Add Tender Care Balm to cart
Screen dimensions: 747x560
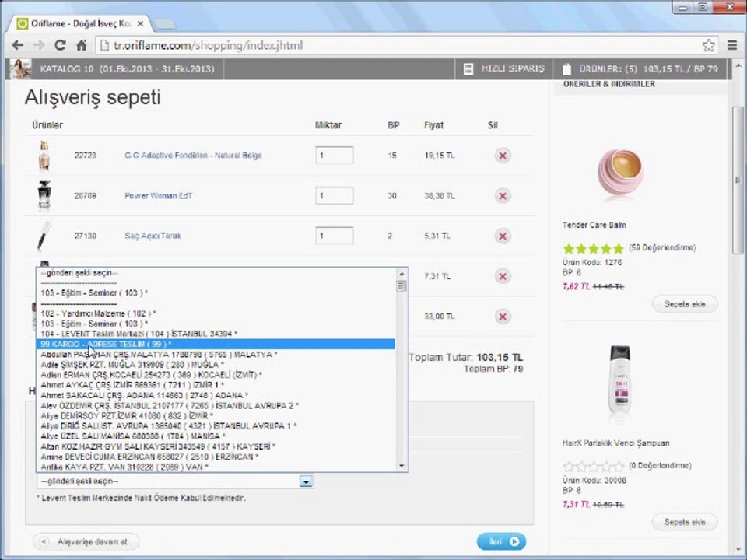tap(685, 304)
